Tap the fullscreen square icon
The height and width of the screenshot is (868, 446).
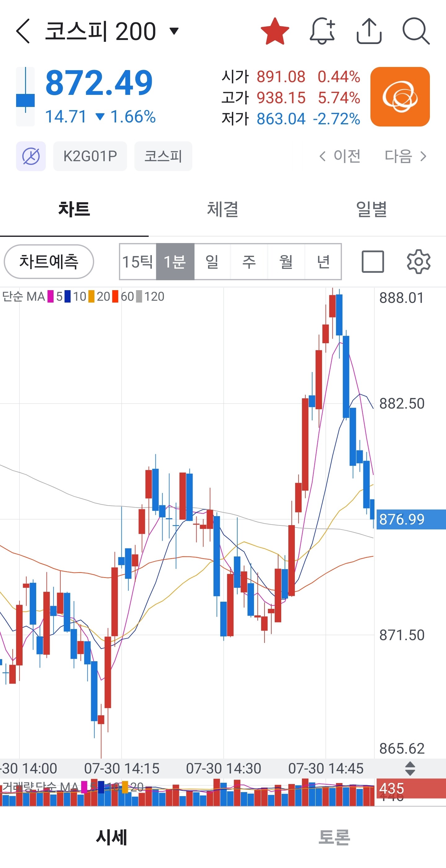[x=373, y=261]
